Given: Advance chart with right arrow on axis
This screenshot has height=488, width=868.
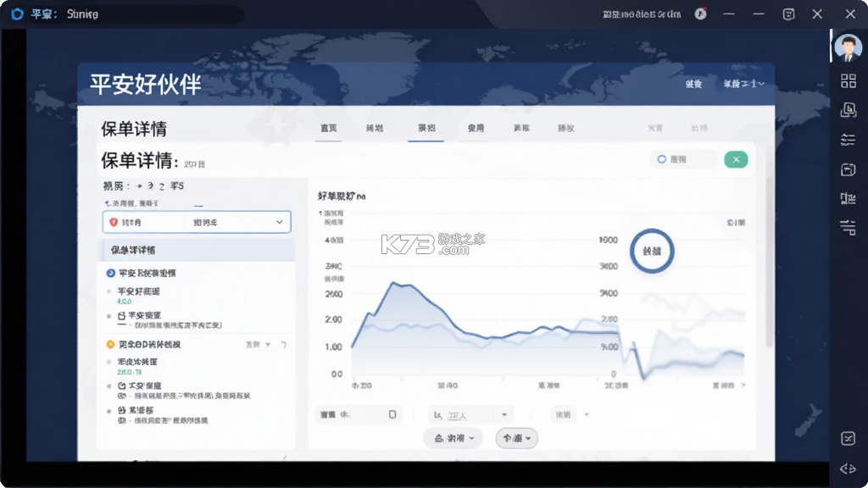Looking at the screenshot, I should coord(743,385).
